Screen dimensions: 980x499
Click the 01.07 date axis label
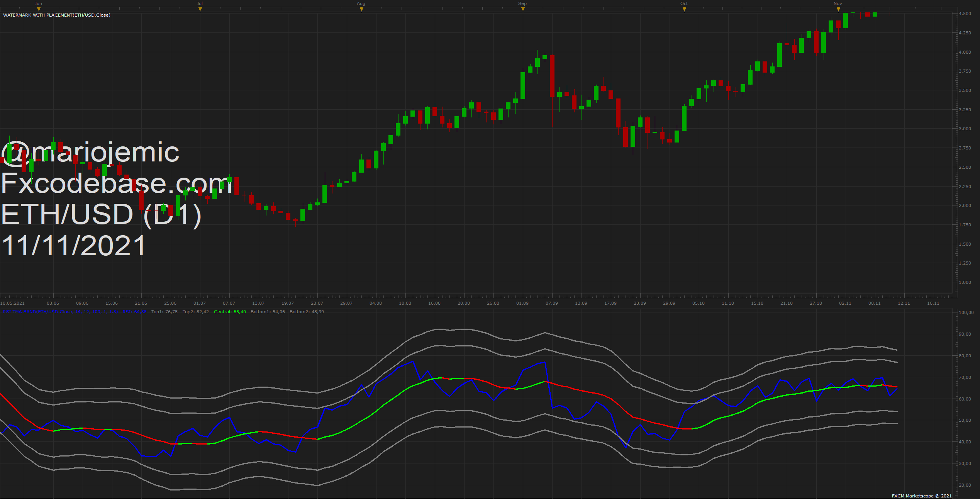pos(200,303)
